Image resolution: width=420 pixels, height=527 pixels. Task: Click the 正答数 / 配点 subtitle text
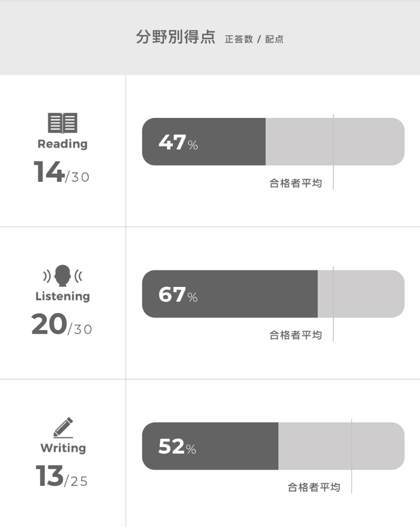point(254,40)
